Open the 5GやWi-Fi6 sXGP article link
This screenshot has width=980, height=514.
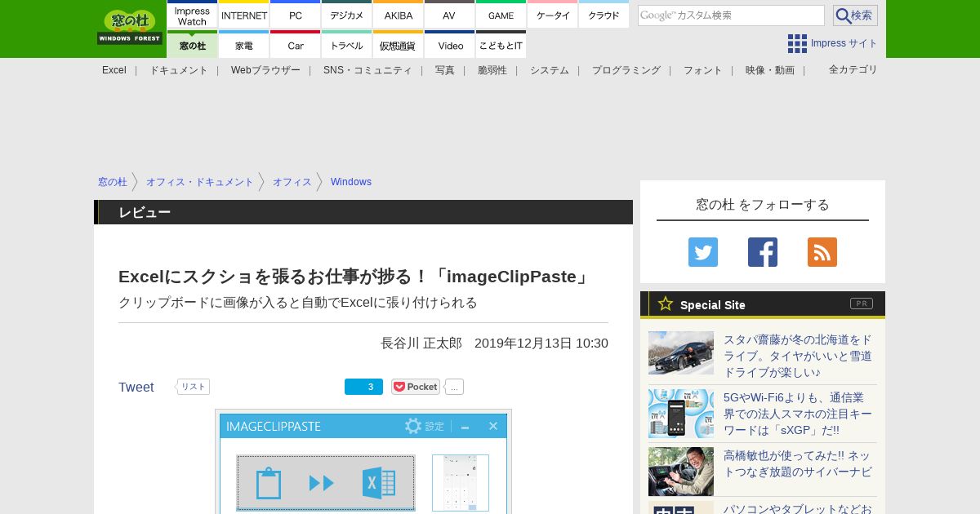point(798,414)
